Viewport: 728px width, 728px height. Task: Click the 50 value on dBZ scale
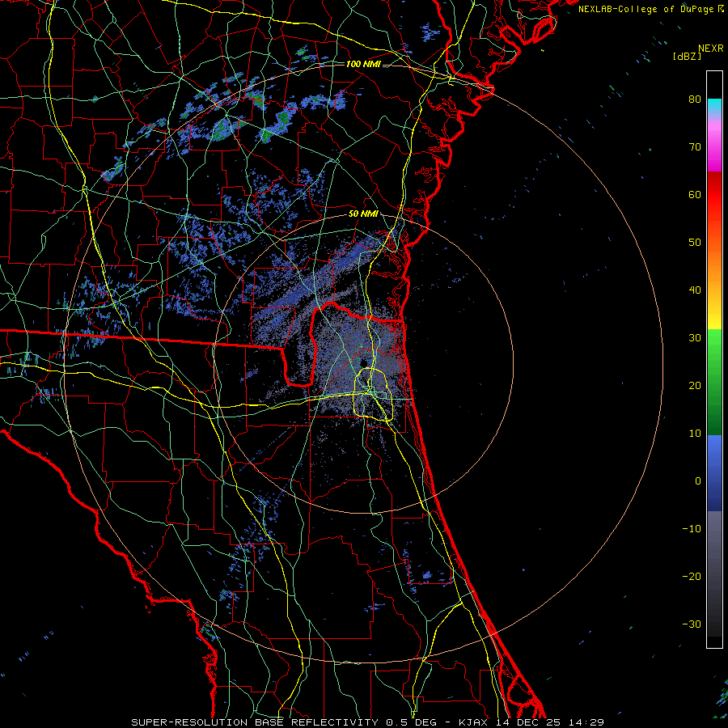tap(695, 243)
